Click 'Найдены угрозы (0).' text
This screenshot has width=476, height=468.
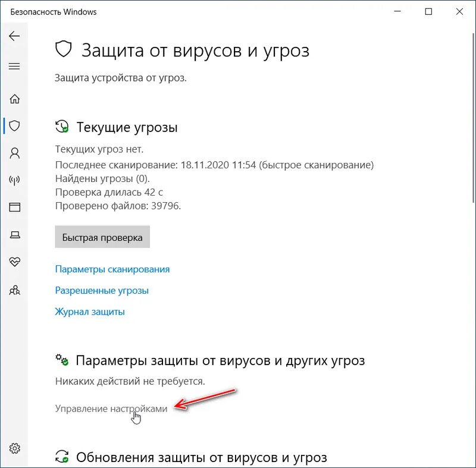coord(102,178)
